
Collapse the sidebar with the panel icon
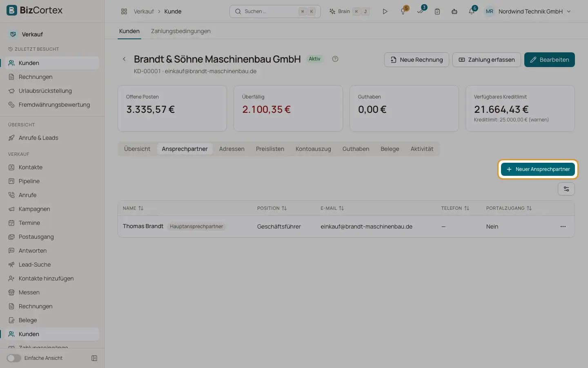pyautogui.click(x=94, y=358)
